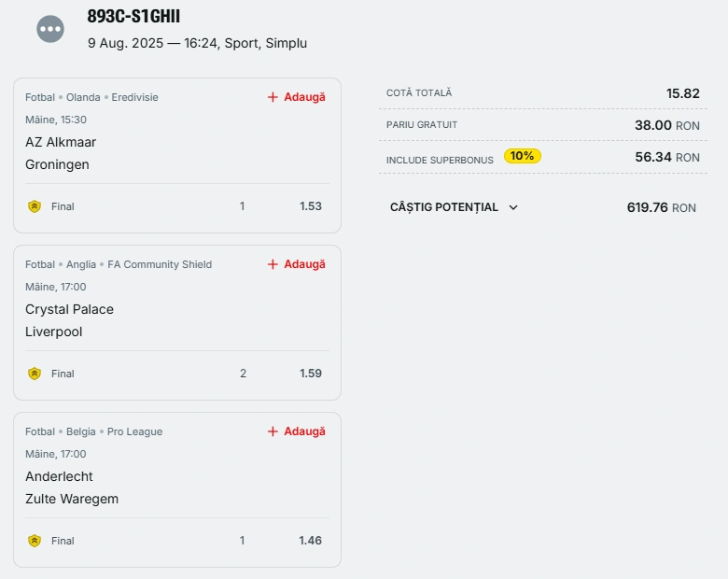Click the shield icon for Crystal Palace bet
This screenshot has width=728, height=579.
point(35,374)
